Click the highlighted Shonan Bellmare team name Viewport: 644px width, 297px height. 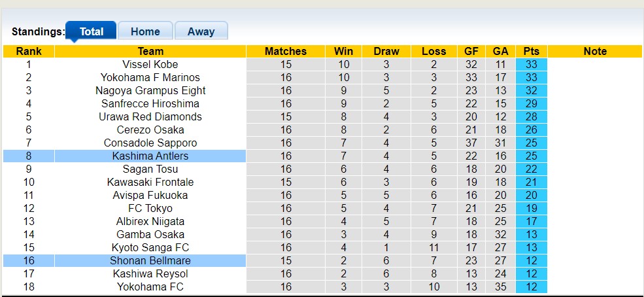point(150,260)
